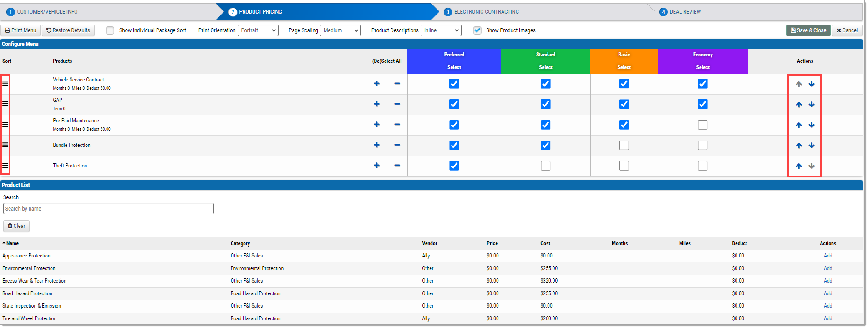
Task: Go to Customer/Vehicle Info step
Action: [x=47, y=12]
